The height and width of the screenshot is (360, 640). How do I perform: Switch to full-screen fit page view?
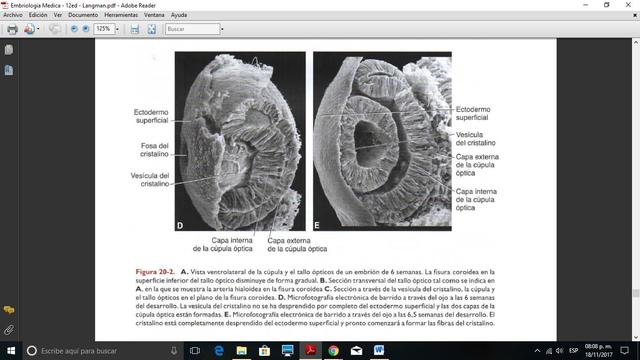152,29
